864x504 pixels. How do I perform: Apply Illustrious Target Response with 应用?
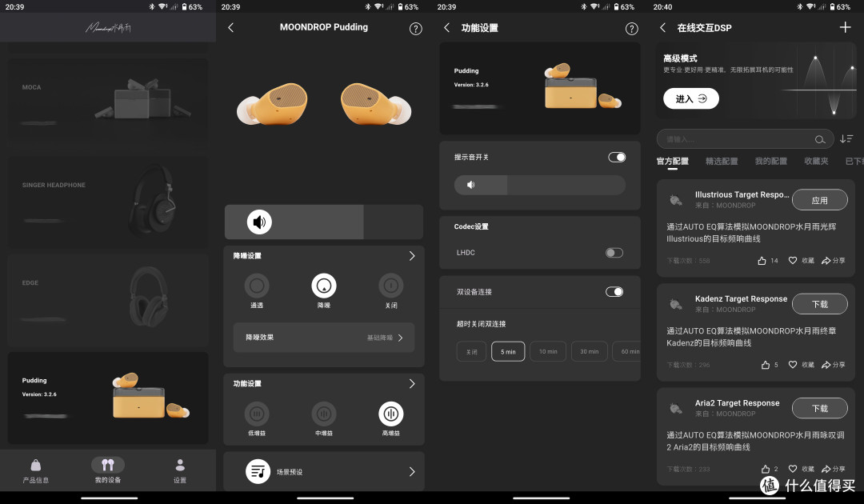coord(819,200)
